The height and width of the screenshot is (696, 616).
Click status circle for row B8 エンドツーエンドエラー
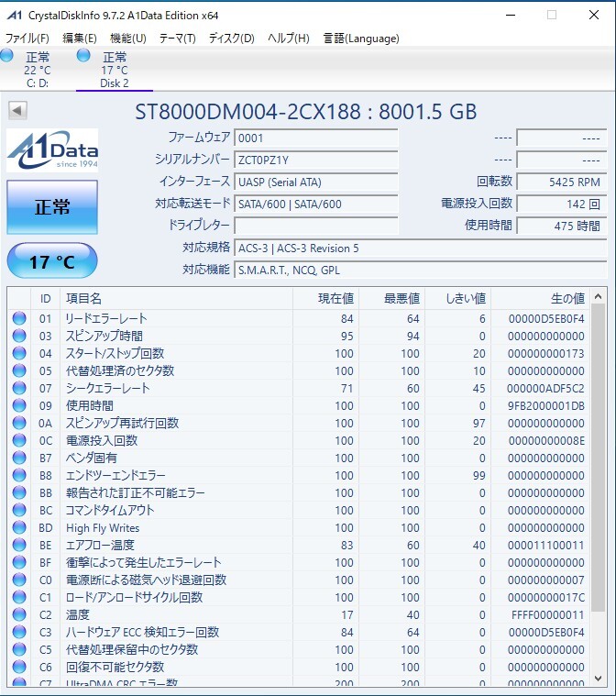[x=19, y=475]
